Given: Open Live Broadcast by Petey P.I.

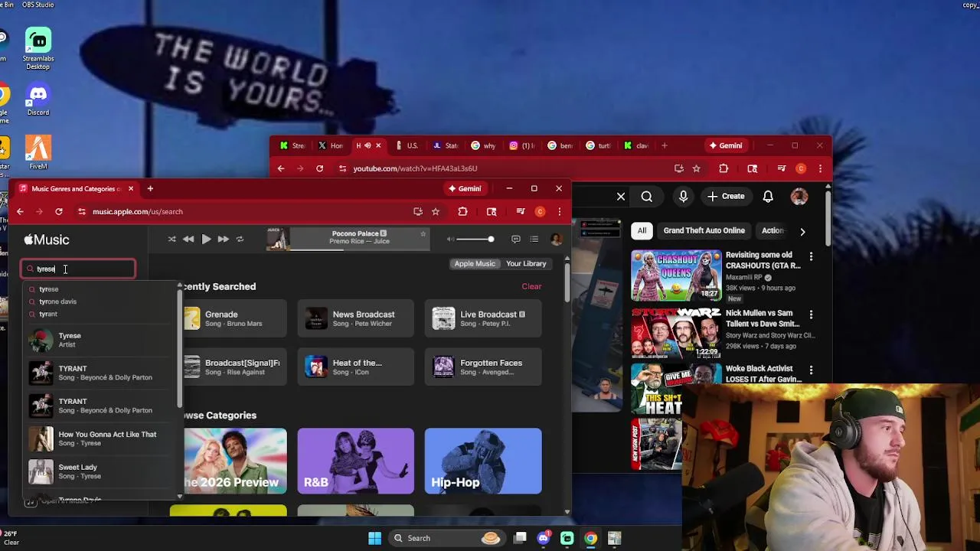Looking at the screenshot, I should pos(485,318).
